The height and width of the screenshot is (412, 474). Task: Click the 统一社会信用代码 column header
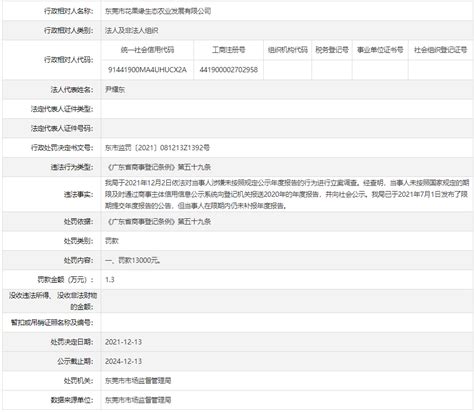click(x=147, y=50)
